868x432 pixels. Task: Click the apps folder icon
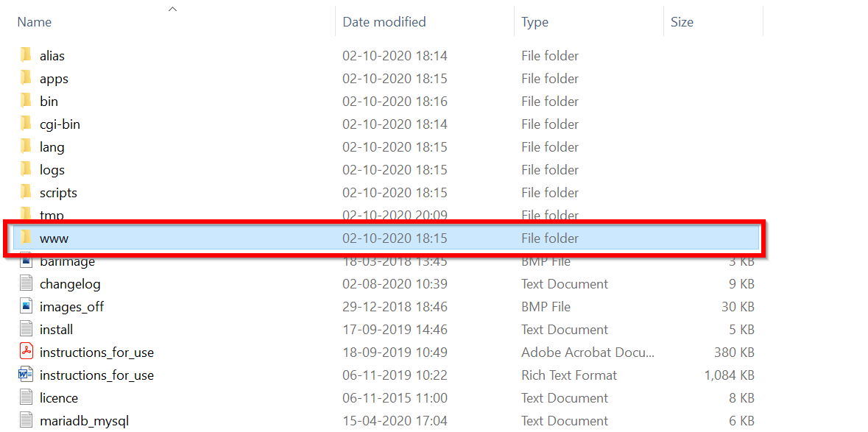pos(26,78)
